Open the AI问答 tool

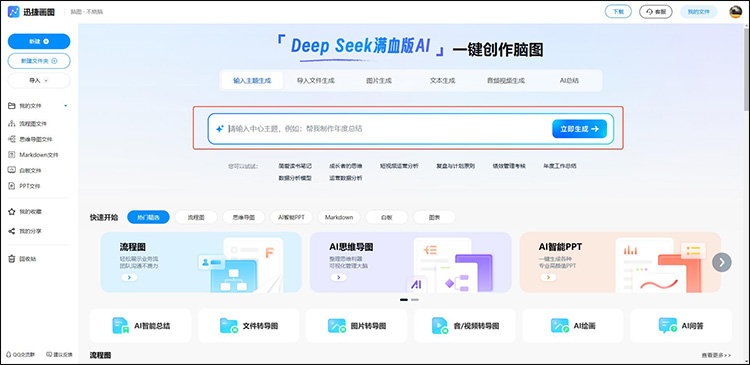[681, 326]
